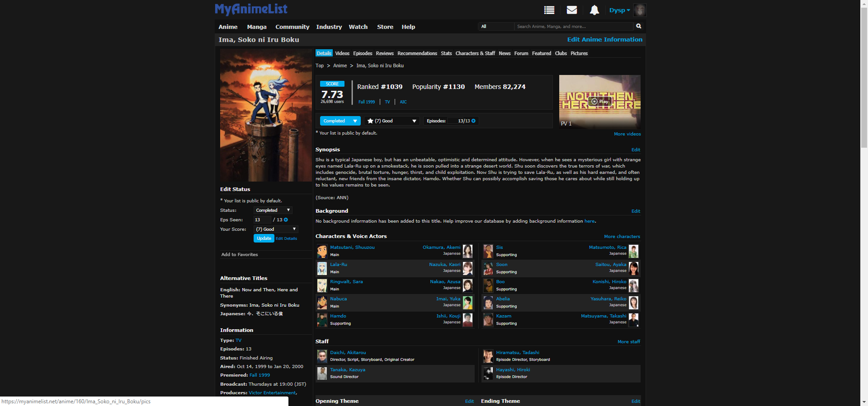Click in the search anime input field
Screen dimensions: 868x406
point(574,27)
